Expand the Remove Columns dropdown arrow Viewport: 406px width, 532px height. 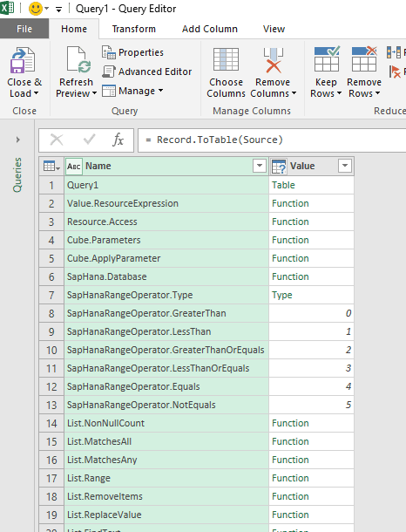coord(294,93)
